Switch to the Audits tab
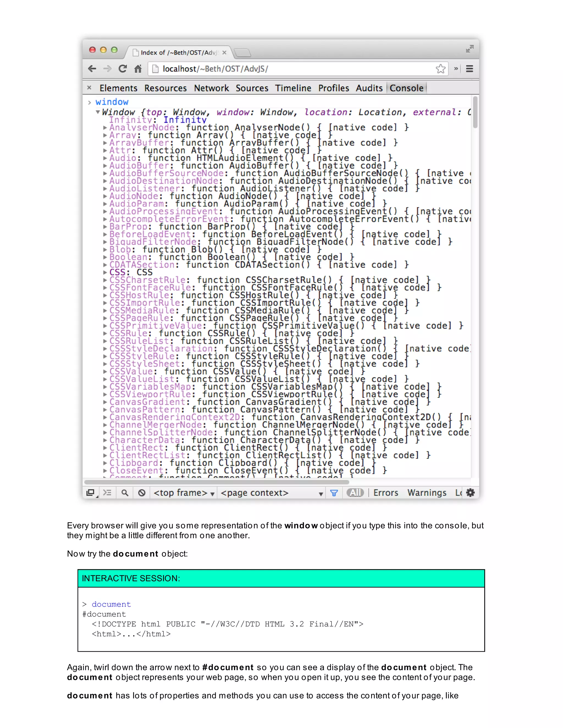The width and height of the screenshot is (563, 728). [x=369, y=88]
